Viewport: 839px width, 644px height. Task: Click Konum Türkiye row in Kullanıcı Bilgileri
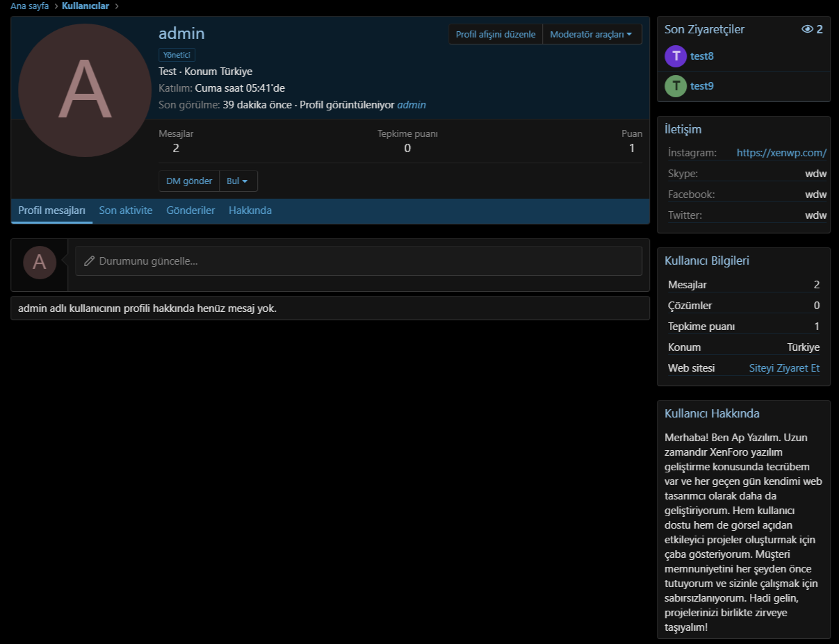(x=744, y=347)
